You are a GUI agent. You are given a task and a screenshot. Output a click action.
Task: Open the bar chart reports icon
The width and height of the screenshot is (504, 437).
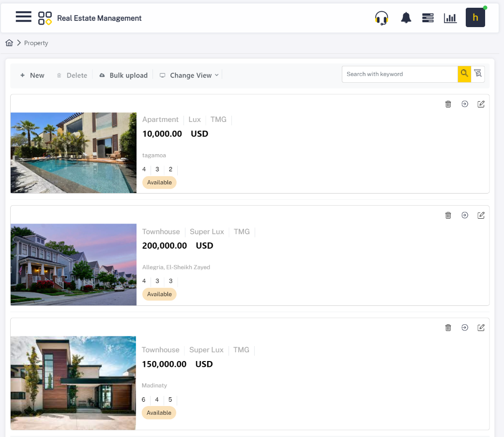pyautogui.click(x=450, y=18)
